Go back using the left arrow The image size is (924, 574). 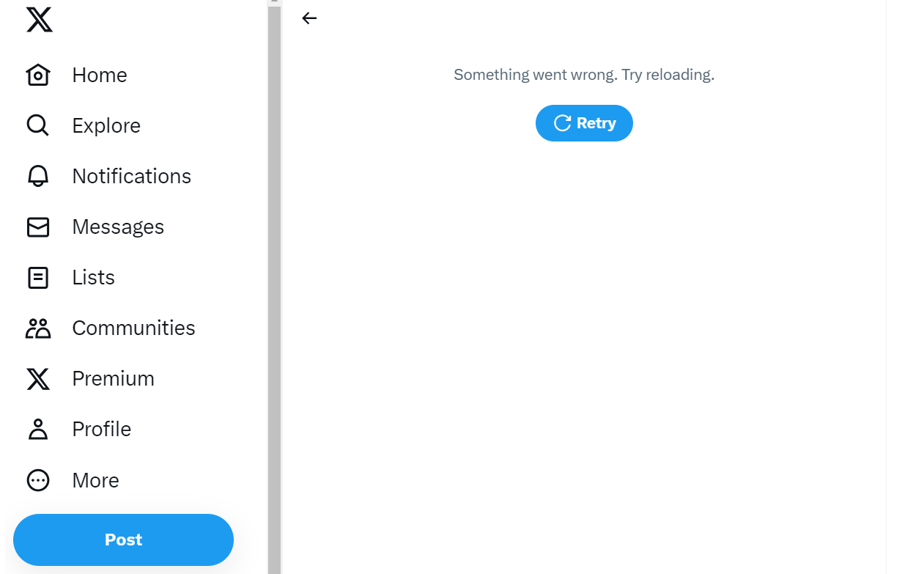(309, 18)
